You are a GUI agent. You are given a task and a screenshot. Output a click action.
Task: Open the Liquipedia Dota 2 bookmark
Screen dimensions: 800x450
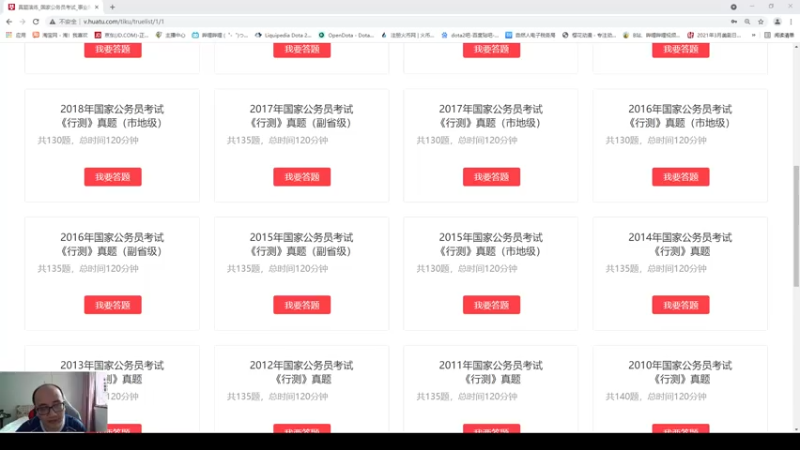point(283,35)
